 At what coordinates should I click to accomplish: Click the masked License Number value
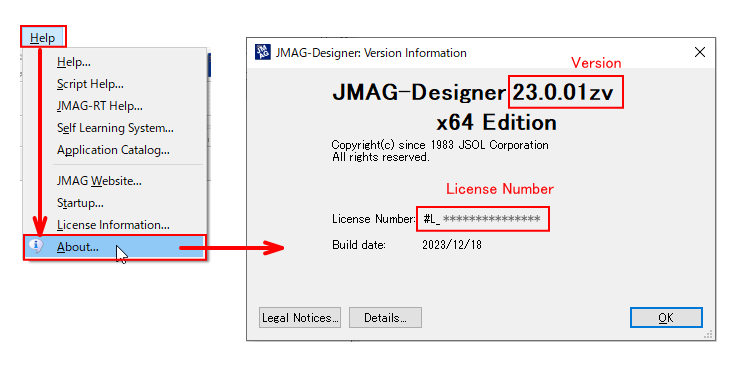pos(482,219)
